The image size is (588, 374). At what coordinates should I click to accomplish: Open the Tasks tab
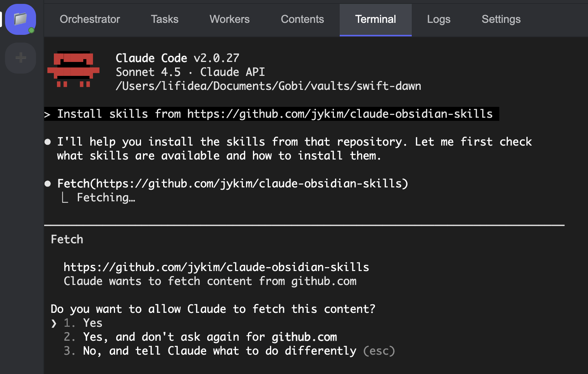[x=165, y=19]
